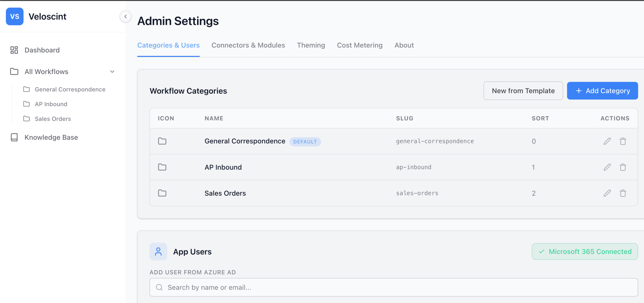The width and height of the screenshot is (644, 303).
Task: Click folder icon beside sidebar Sales Orders
Action: click(x=26, y=119)
